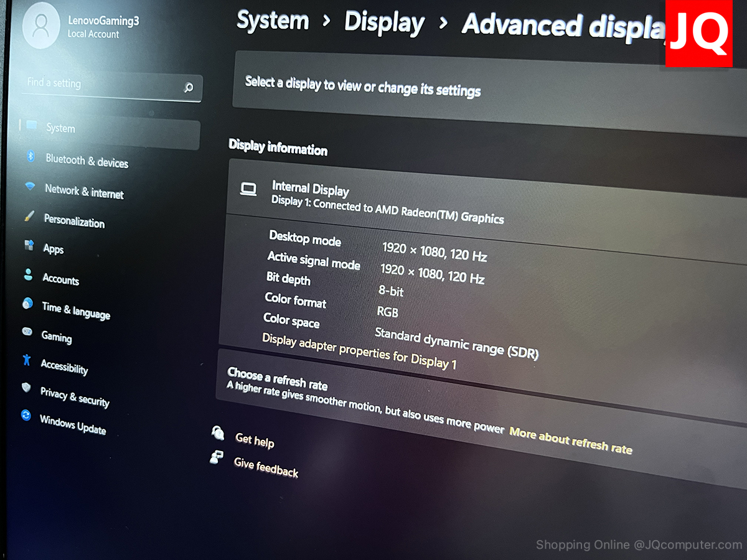Viewport: 747px width, 560px height.
Task: Click the Apps icon in sidebar
Action: 29,245
